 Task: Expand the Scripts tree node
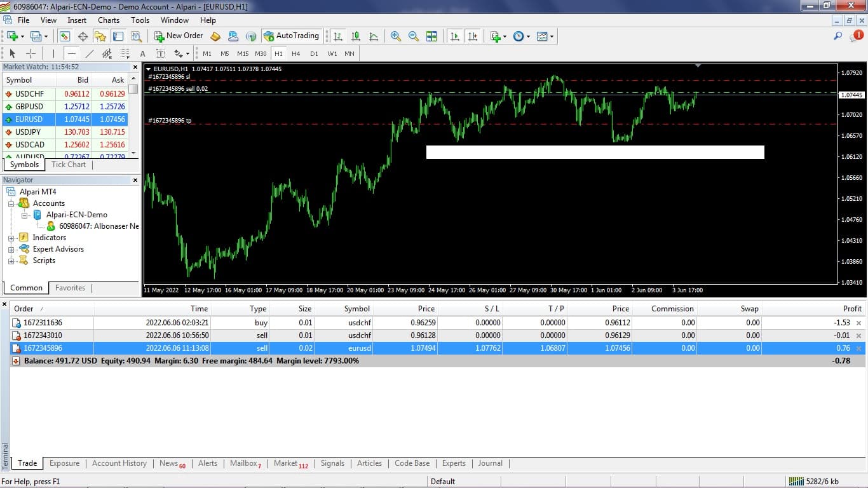pyautogui.click(x=11, y=261)
